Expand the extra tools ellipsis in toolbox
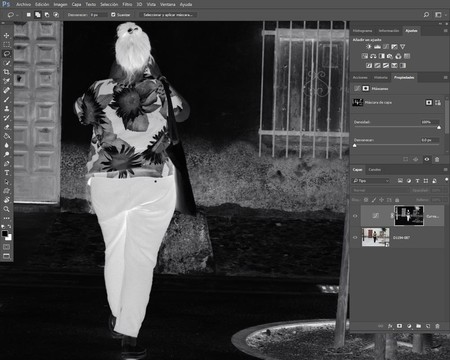Viewport: 450px width, 360px height. (6, 218)
